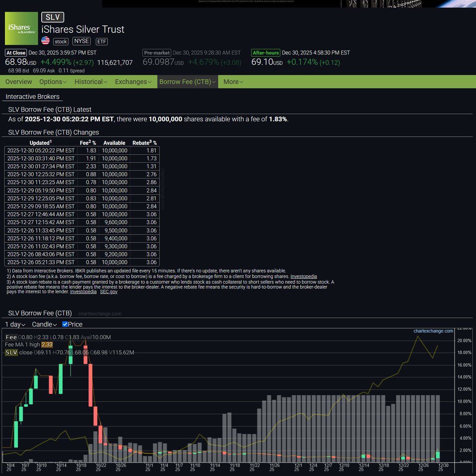Image resolution: width=476 pixels, height=476 pixels.
Task: Click the 12/30 date marker on chart axis
Action: (443, 468)
